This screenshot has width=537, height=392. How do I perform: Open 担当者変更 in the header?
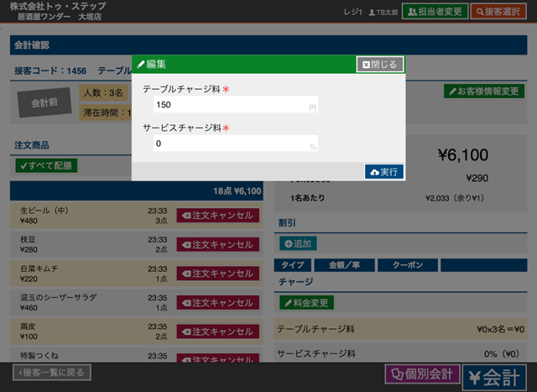tap(435, 12)
